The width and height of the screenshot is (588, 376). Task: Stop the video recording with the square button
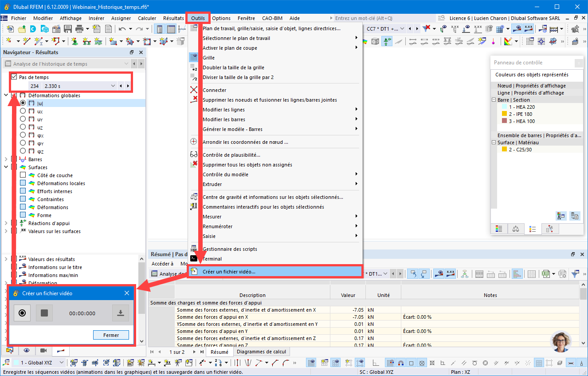[44, 313]
